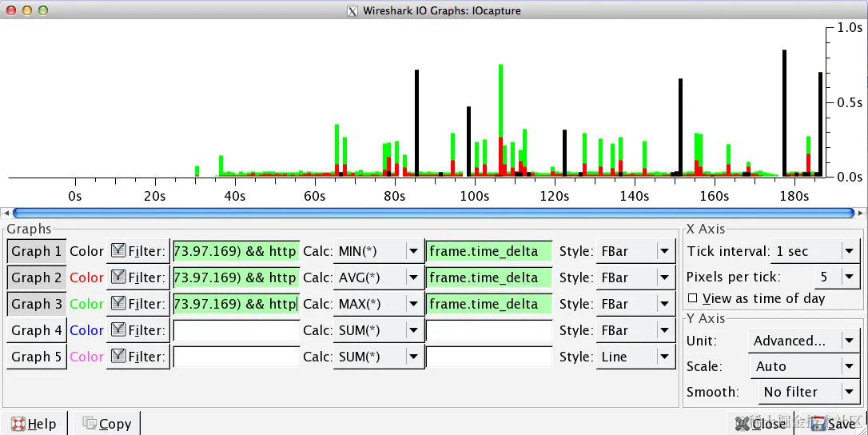Screen dimensions: 868x435
Task: Open Graph 2 red color picker
Action: (86, 277)
